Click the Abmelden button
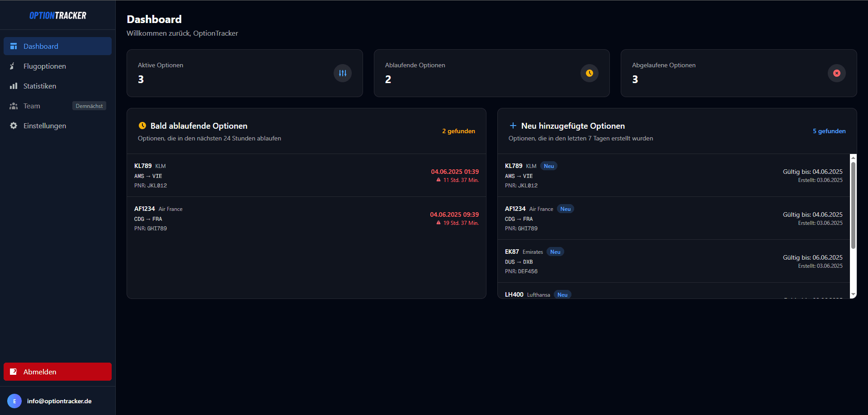Screen dimensions: 868x415 pyautogui.click(x=57, y=371)
